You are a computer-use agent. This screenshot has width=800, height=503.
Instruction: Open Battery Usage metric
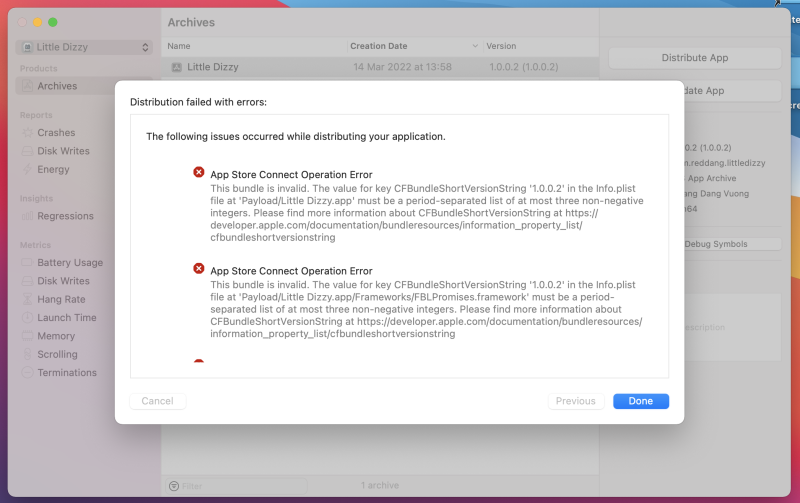(70, 263)
